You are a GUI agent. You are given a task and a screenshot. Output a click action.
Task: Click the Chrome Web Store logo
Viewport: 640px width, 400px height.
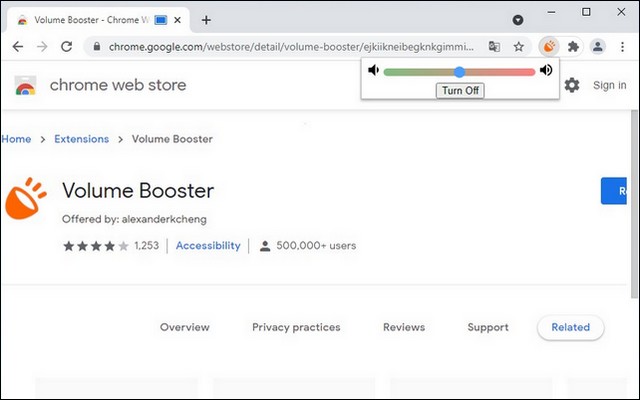pos(25,85)
